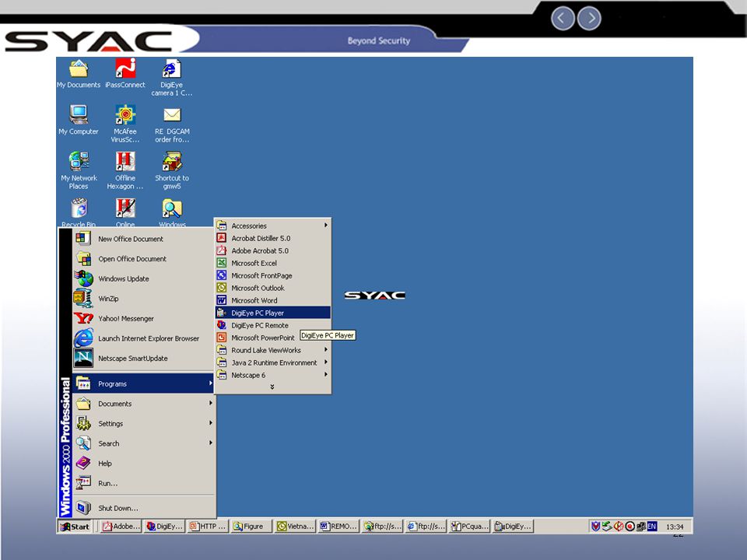This screenshot has width=747, height=560.
Task: Expand the Settings submenu in Start menu
Action: (143, 423)
